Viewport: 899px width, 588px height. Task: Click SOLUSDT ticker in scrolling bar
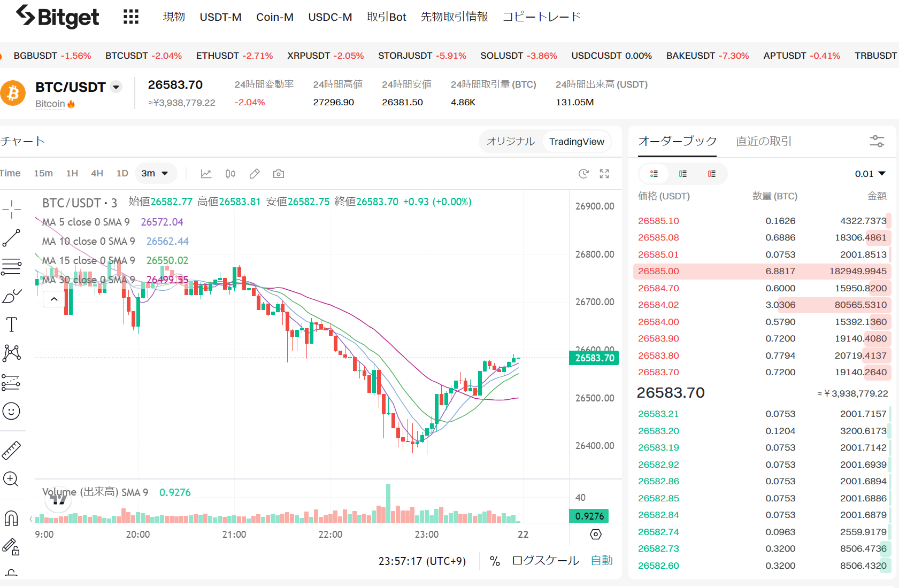click(519, 56)
